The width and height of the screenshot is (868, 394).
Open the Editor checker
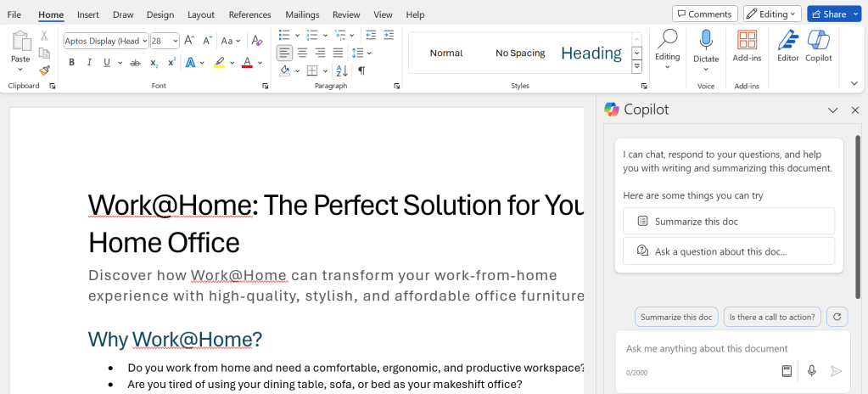pyautogui.click(x=787, y=46)
